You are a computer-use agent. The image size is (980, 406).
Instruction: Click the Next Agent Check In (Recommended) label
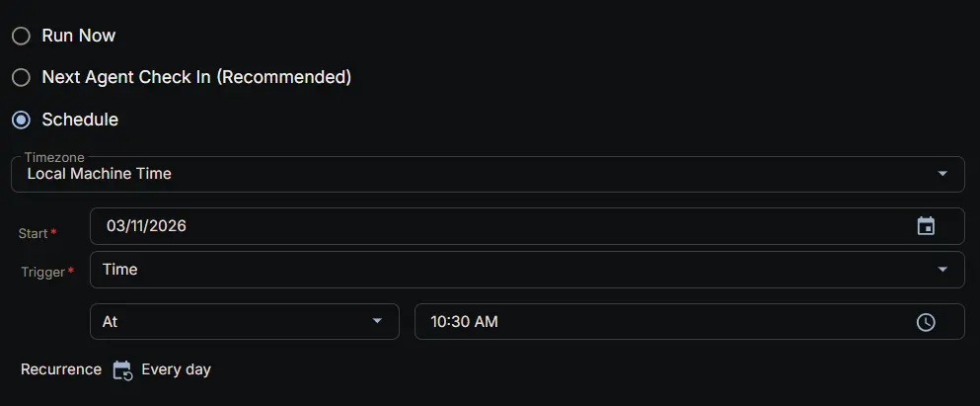(x=196, y=77)
